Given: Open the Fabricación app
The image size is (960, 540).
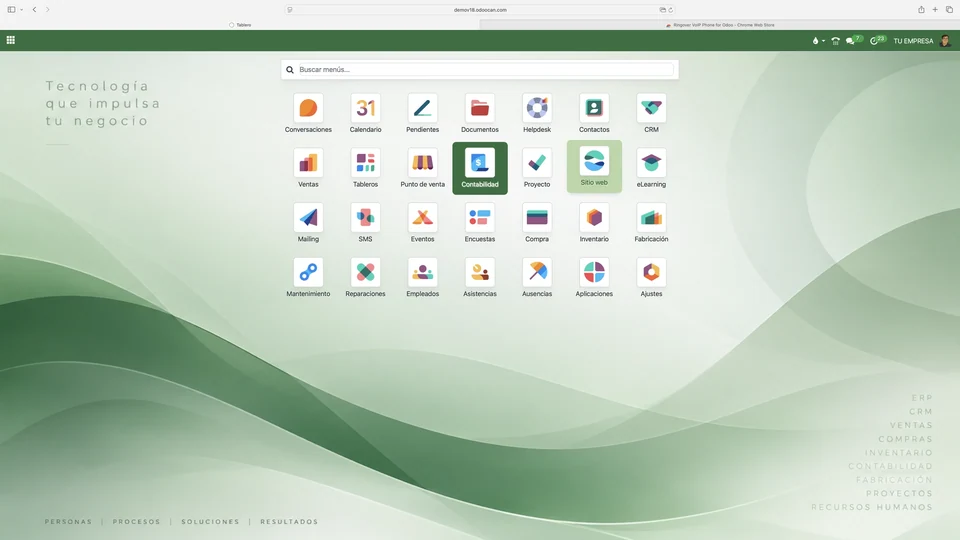Looking at the screenshot, I should click(651, 223).
